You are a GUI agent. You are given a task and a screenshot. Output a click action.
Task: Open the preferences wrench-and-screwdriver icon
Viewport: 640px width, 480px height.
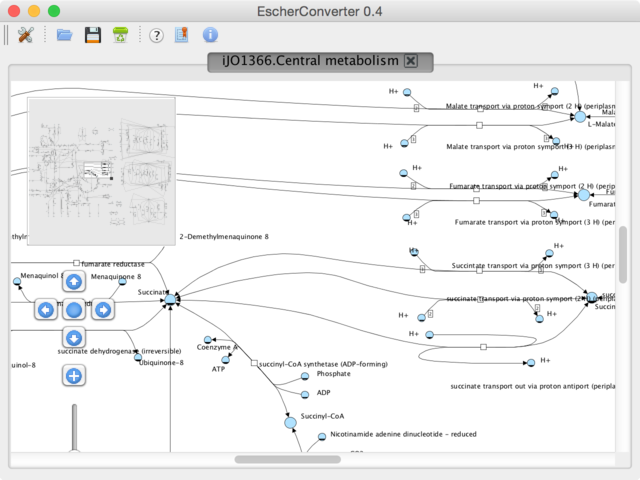pyautogui.click(x=25, y=35)
